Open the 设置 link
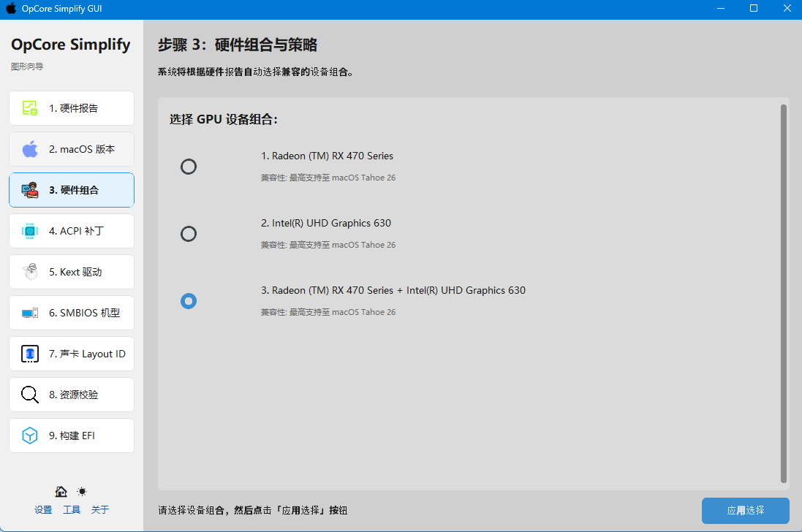Viewport: 802px width, 532px height. 43,510
